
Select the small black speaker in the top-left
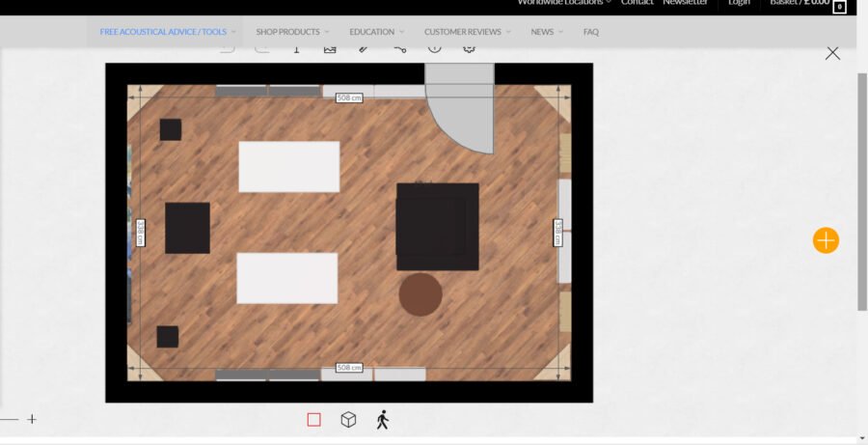171,129
